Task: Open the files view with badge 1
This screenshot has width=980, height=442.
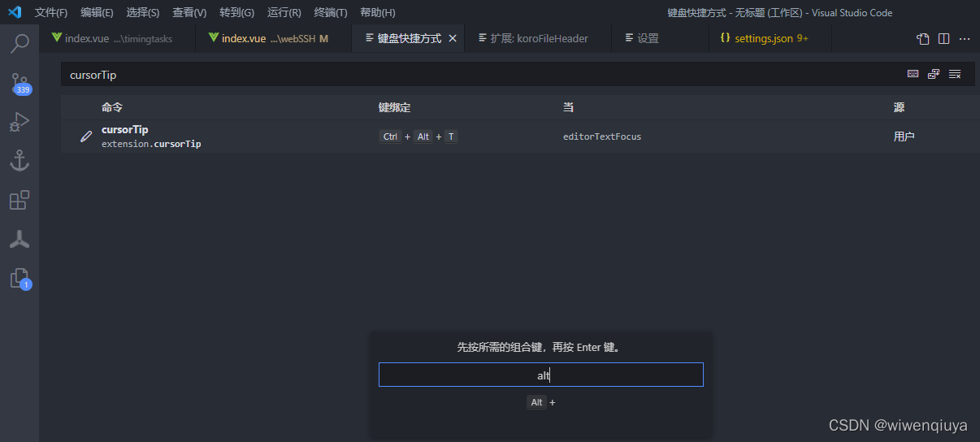Action: [20, 279]
